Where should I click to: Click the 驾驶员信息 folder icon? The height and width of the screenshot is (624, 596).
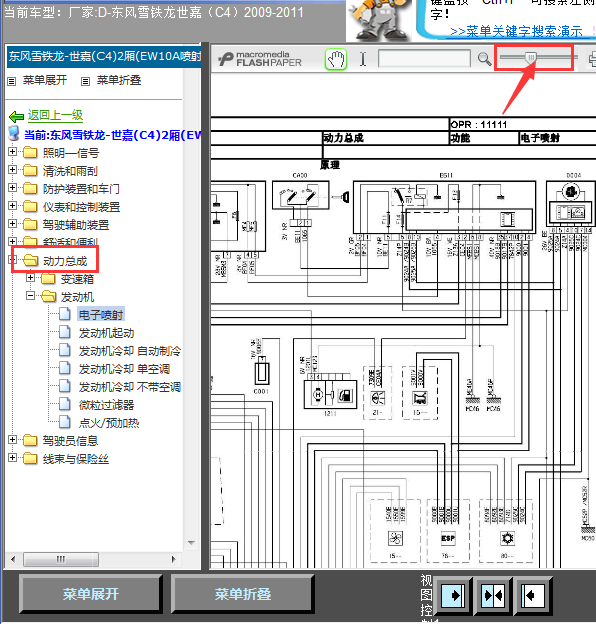pos(30,441)
